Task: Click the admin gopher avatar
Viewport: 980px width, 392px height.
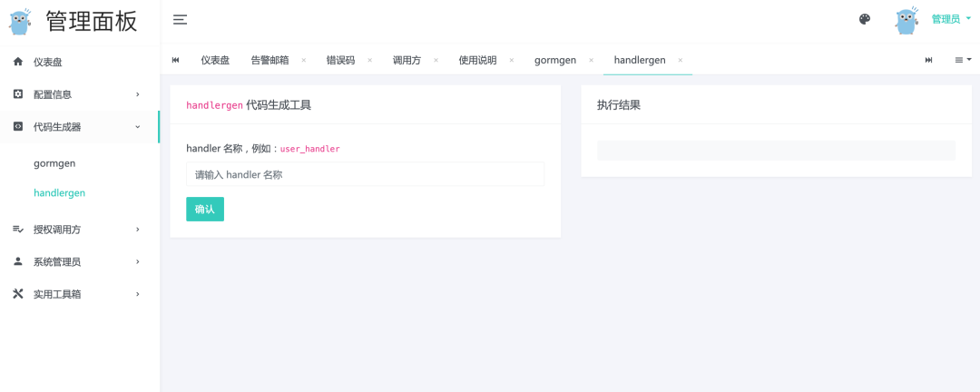Action: click(906, 21)
